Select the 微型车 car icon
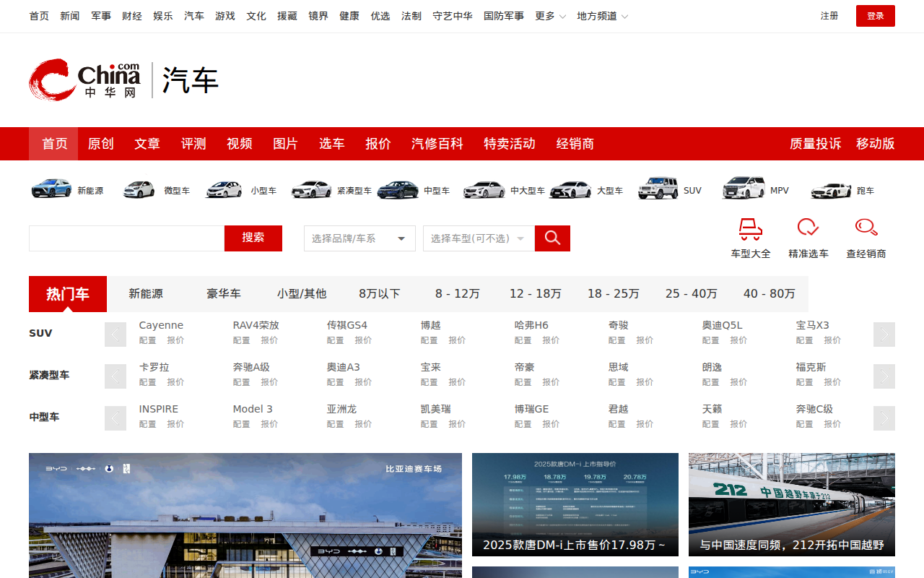 [x=139, y=189]
